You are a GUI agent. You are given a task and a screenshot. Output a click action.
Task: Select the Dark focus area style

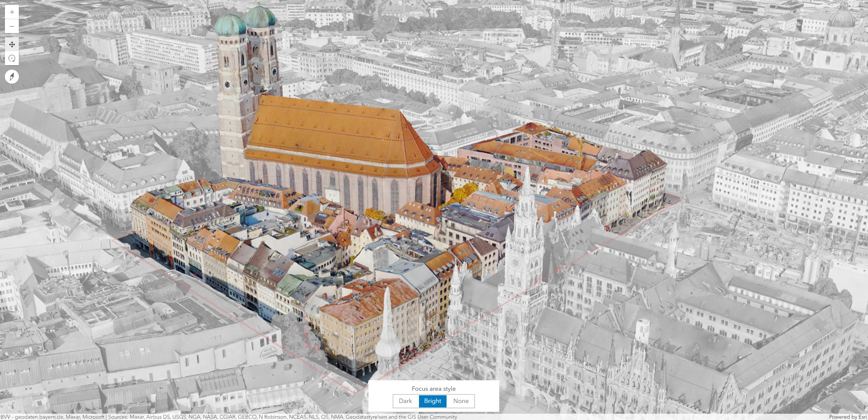[x=405, y=401]
